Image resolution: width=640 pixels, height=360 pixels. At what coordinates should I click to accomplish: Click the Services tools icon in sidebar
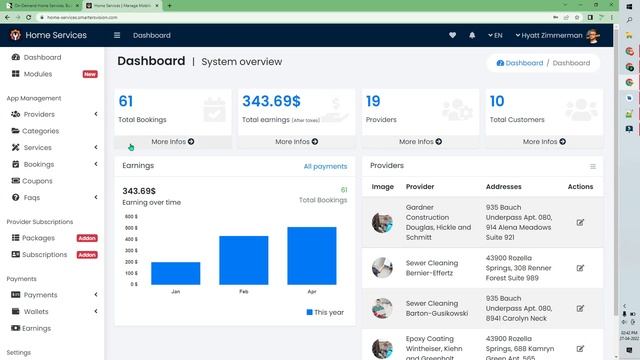[16, 147]
